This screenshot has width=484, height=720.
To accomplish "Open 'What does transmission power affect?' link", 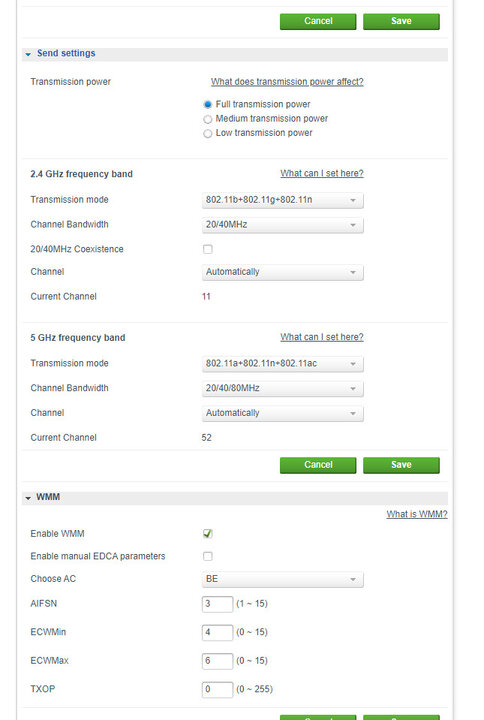I will pyautogui.click(x=287, y=82).
